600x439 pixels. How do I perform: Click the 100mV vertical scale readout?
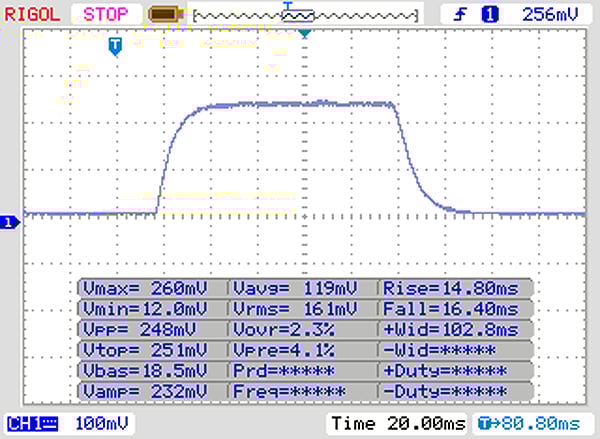click(102, 424)
